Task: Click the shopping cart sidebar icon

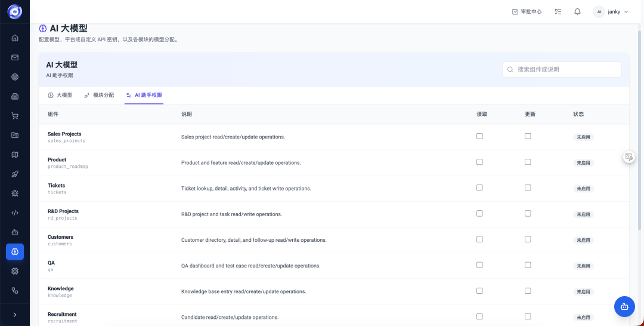Action: click(x=15, y=116)
